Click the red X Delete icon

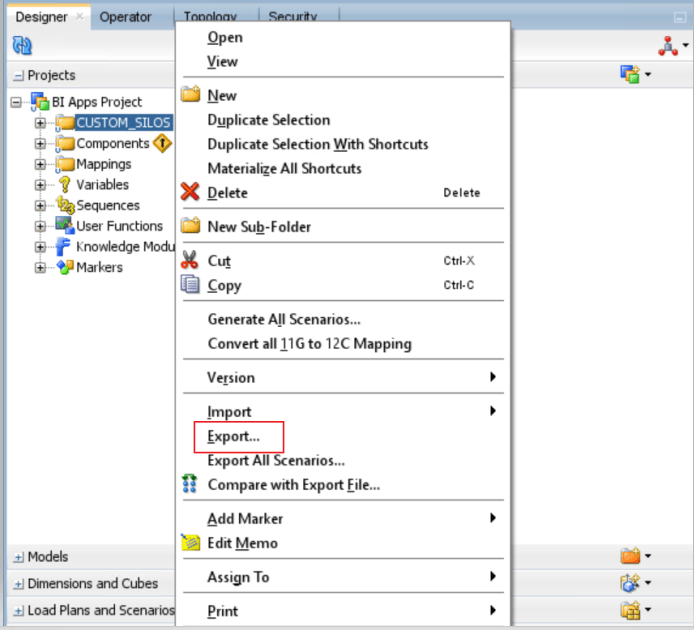click(x=190, y=192)
